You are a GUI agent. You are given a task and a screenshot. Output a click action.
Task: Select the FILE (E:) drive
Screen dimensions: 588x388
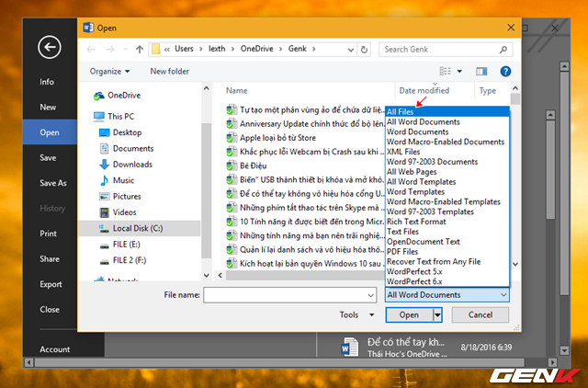[x=127, y=244]
